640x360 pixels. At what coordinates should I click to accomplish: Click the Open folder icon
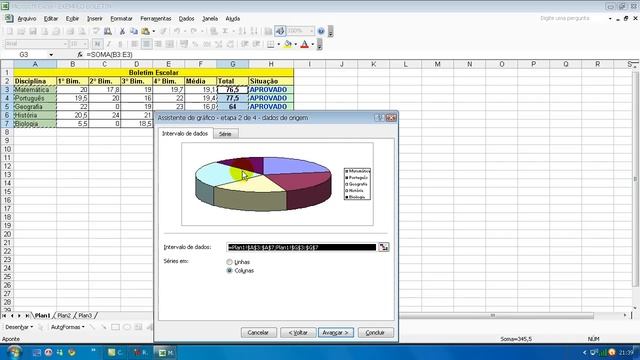[x=21, y=31]
